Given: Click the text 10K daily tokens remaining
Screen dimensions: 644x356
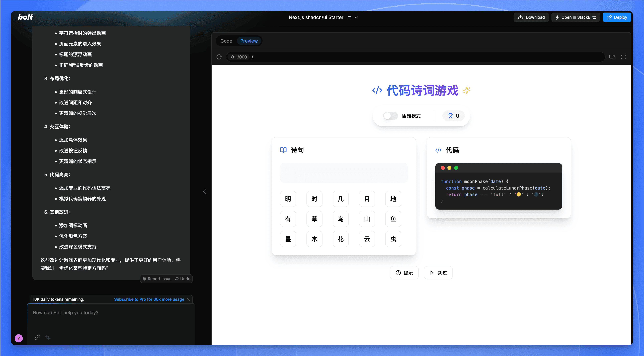Looking at the screenshot, I should (58, 299).
